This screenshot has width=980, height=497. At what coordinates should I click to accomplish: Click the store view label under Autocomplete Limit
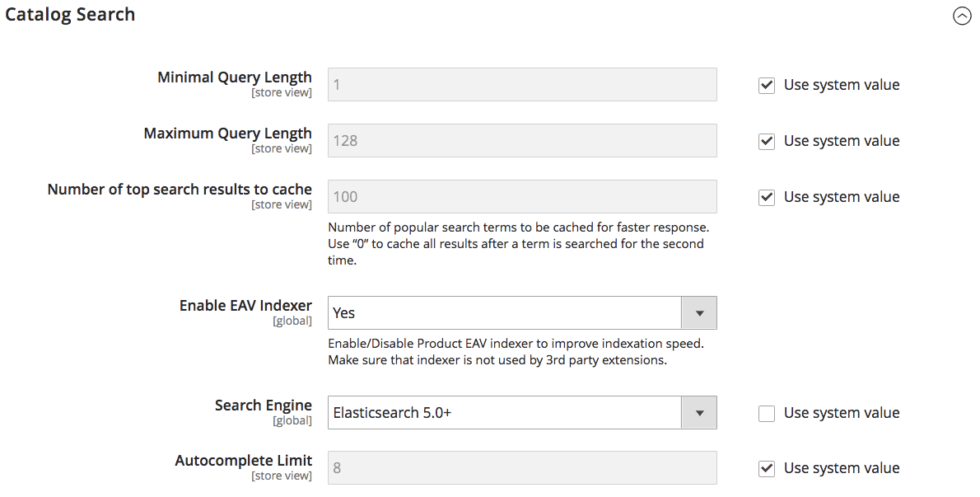(282, 476)
